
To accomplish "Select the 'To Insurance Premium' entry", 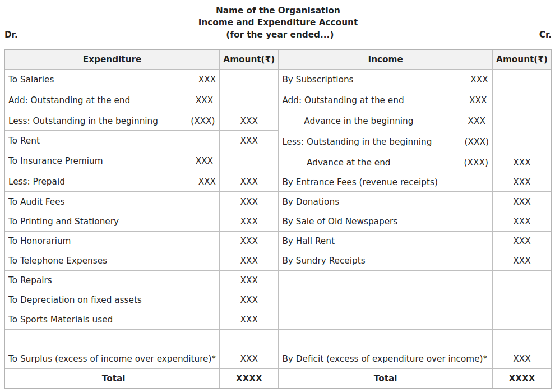I will [55, 161].
